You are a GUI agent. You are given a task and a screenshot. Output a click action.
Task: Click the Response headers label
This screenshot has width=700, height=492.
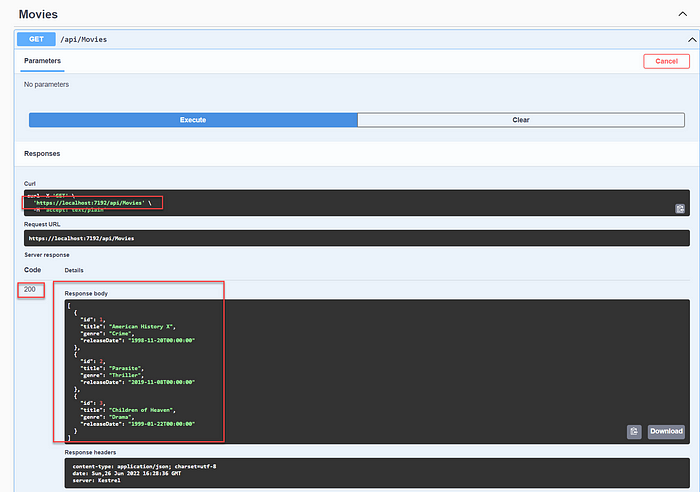pyautogui.click(x=90, y=452)
